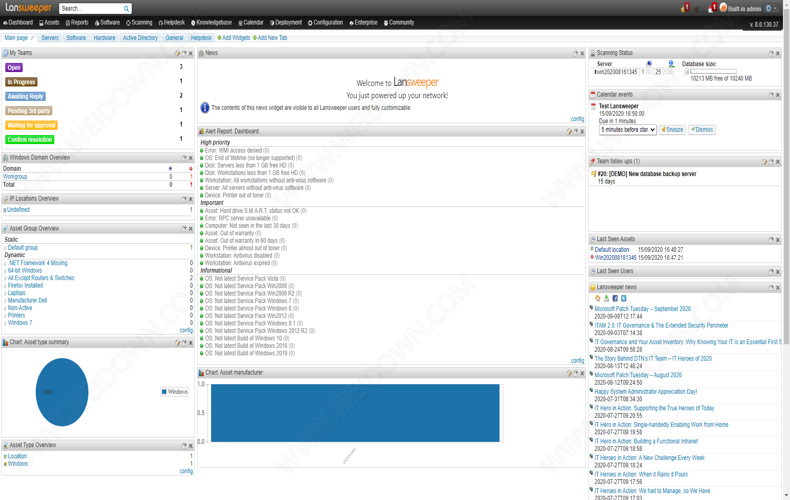
Task: Click the Confirm resolution status
Action: tap(30, 140)
